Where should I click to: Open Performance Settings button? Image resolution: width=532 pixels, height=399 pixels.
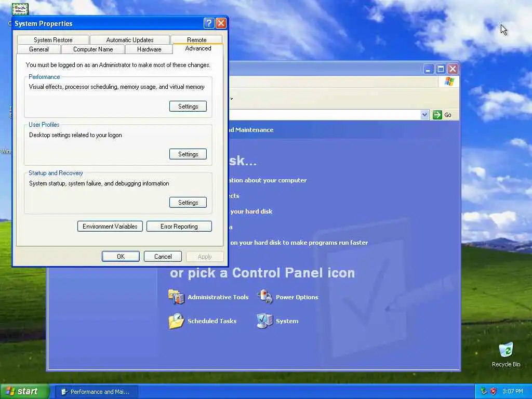point(188,106)
